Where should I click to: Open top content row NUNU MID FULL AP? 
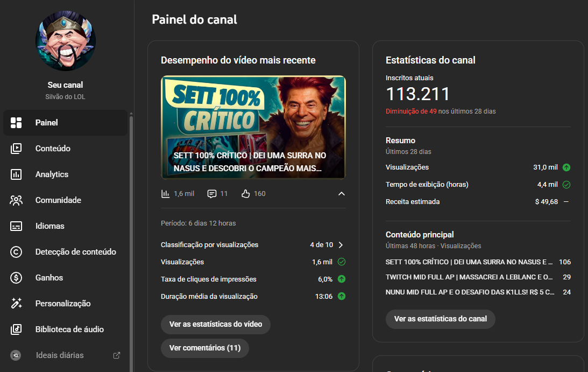click(x=478, y=292)
